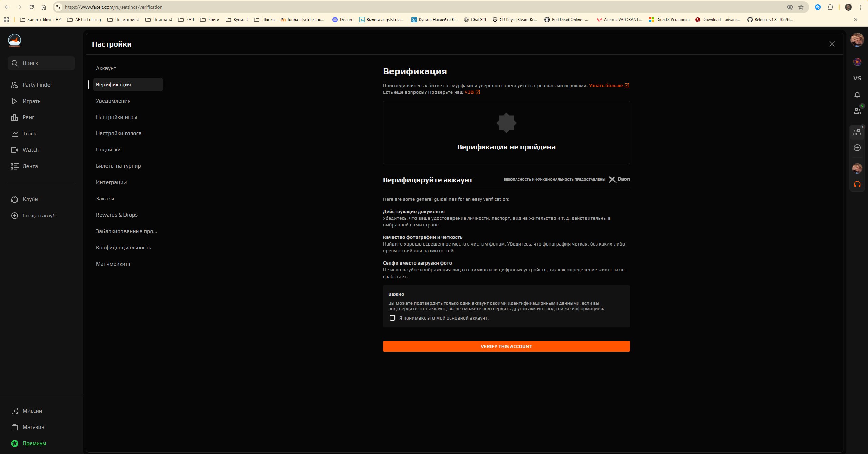
Task: Select the Настройки голоса settings tab
Action: (118, 133)
